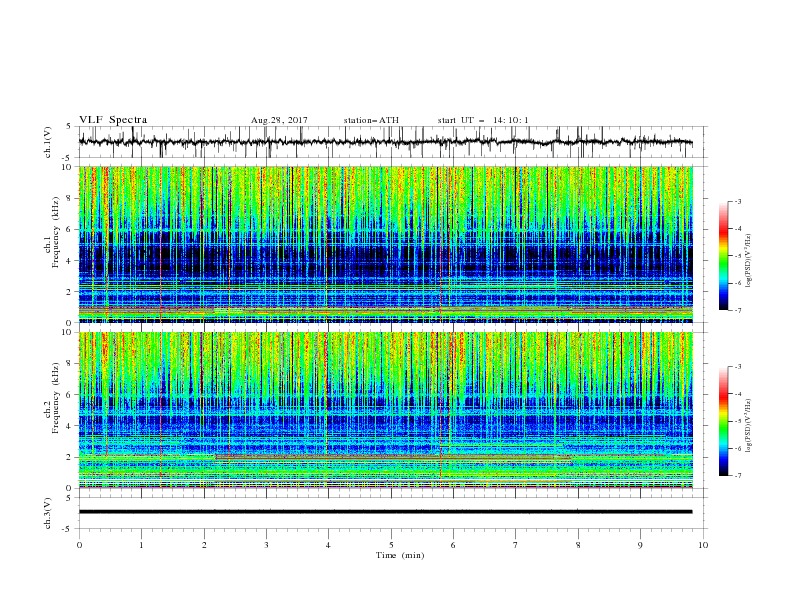Click the "-5" tick on ch.1 colorbar
This screenshot has height=612, width=792.
point(738,256)
